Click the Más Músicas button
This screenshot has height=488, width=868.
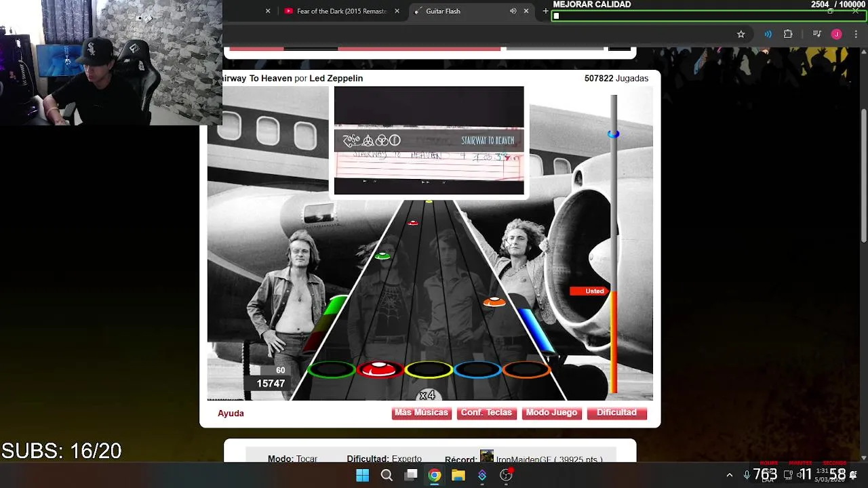click(x=421, y=413)
